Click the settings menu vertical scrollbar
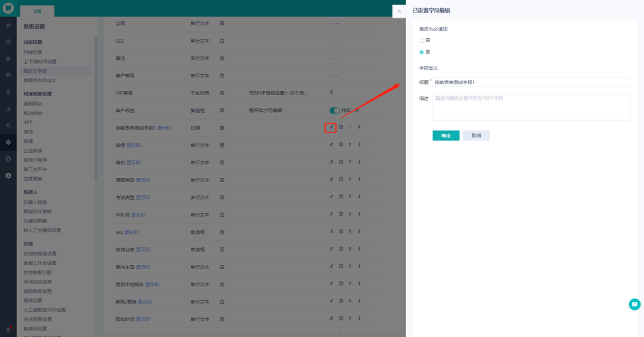Screen dimensions: 644x337 click(x=96, y=109)
